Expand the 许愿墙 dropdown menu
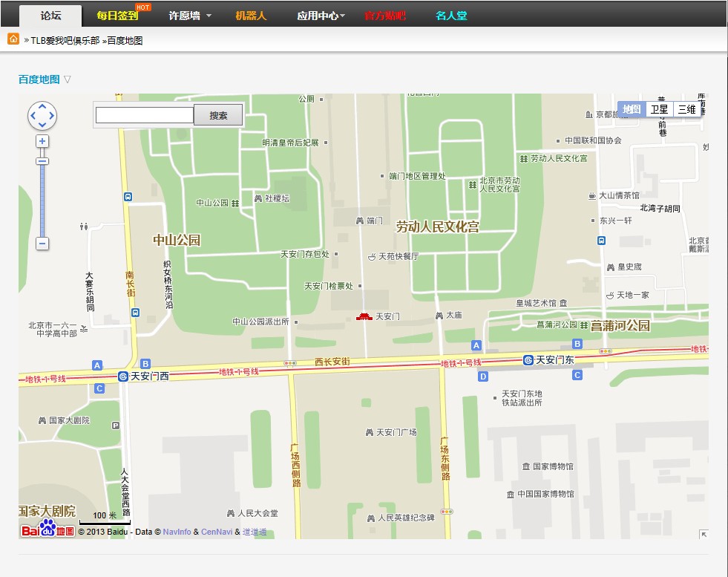728x577 pixels. tap(209, 16)
